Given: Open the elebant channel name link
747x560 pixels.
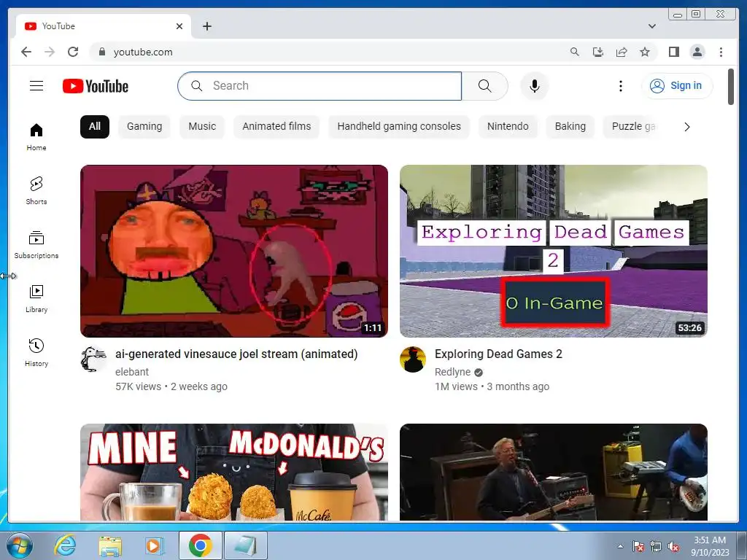Looking at the screenshot, I should (x=132, y=372).
